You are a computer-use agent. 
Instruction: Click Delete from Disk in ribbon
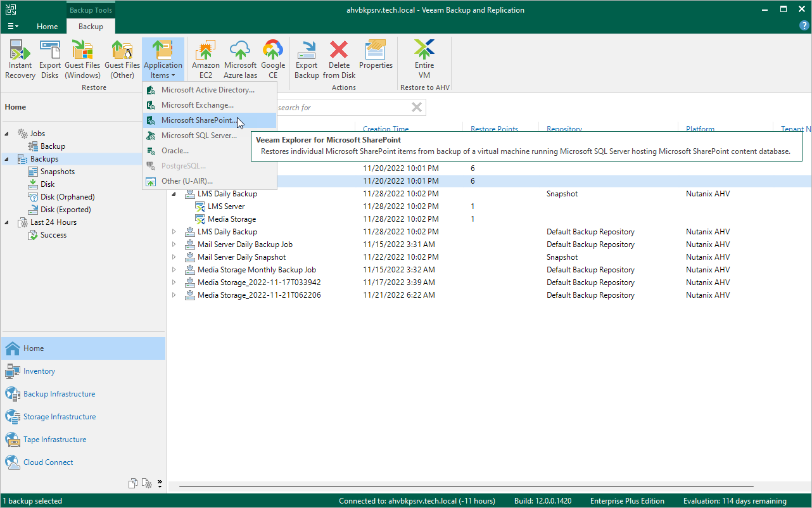click(339, 60)
